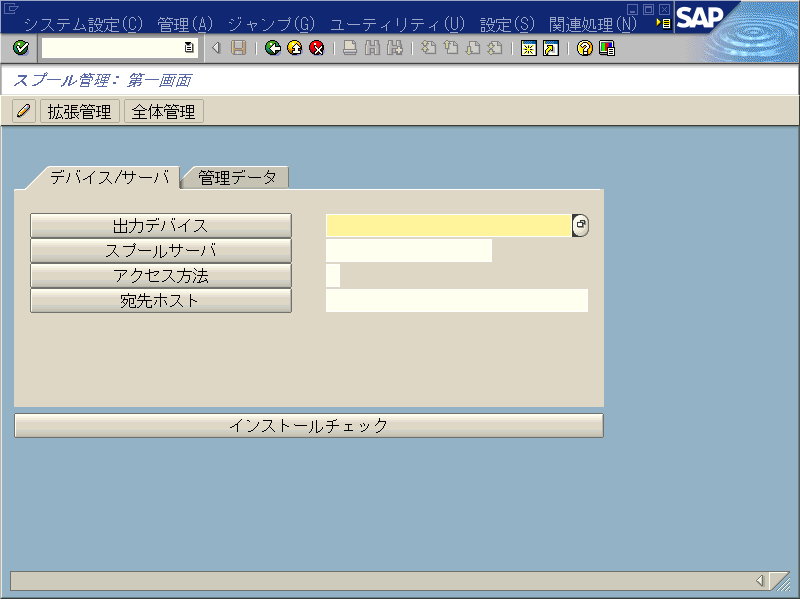
Task: Click the インストールチェック button
Action: pos(309,426)
